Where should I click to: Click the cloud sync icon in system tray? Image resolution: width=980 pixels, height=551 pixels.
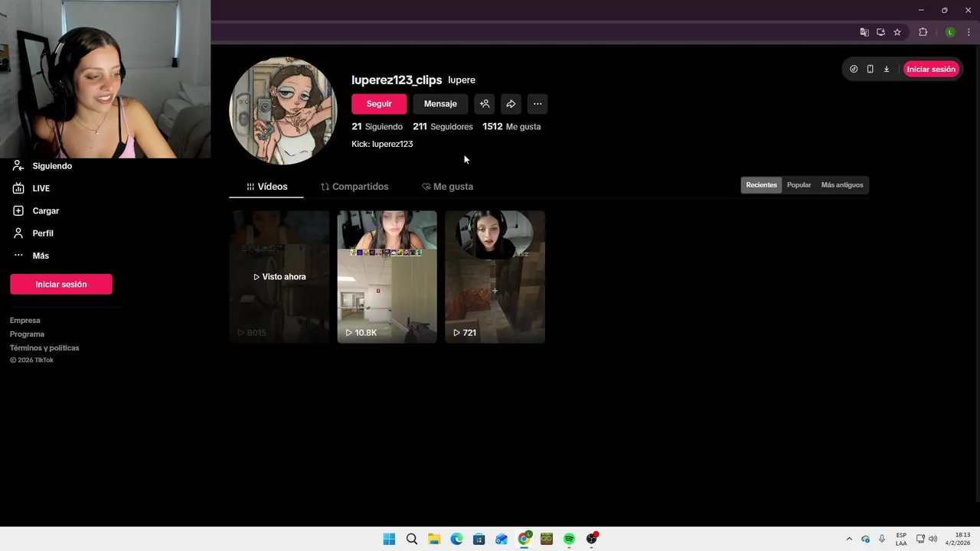866,540
